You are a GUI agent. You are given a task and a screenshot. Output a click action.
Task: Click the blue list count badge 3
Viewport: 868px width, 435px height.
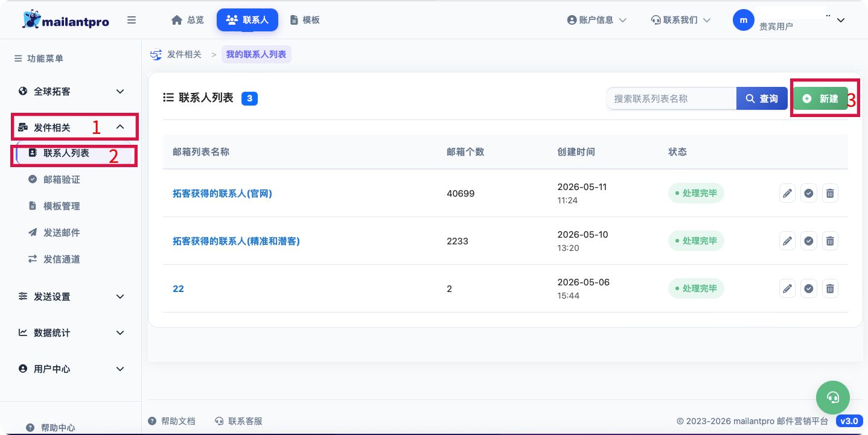(249, 98)
